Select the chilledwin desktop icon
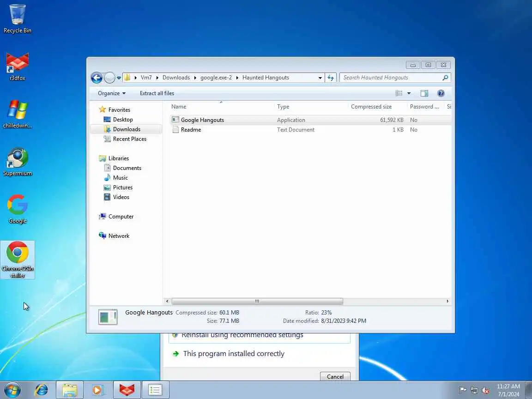Screen dimensions: 532x399 click(x=17, y=115)
